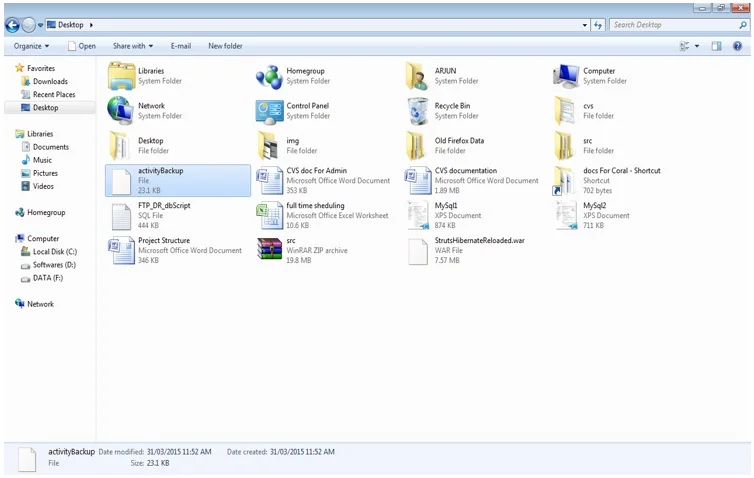Select Libraries in navigation pane
Image resolution: width=754 pixels, height=478 pixels.
(x=40, y=134)
